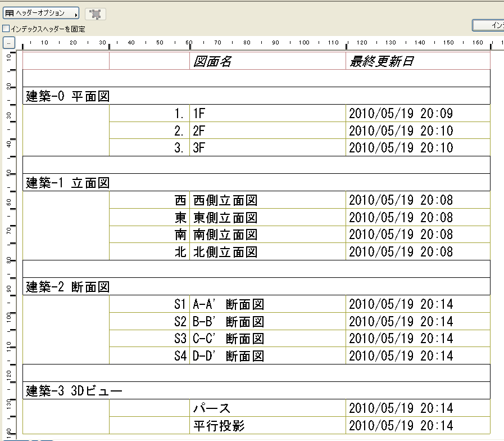
Task: Enable the インデックスヘッダーを固定 checkbox
Action: coord(4,28)
